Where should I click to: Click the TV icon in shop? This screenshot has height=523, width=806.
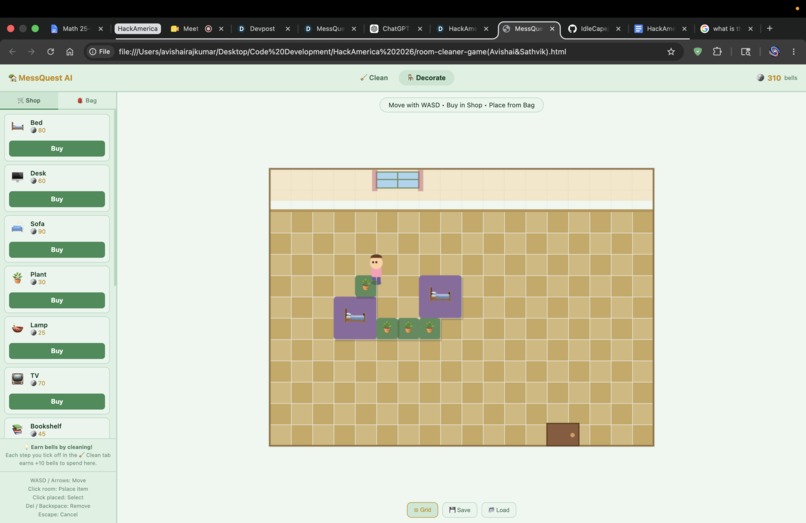(x=17, y=379)
